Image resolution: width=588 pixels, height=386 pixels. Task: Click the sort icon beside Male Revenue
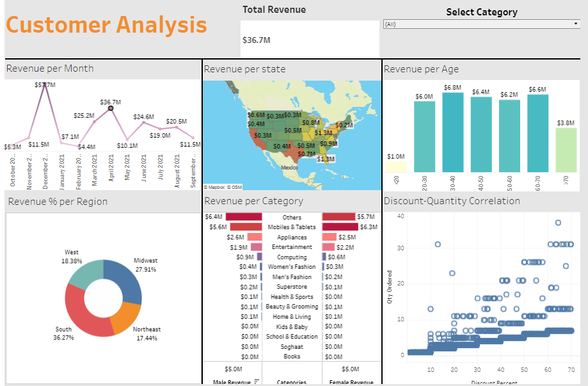coord(257,382)
